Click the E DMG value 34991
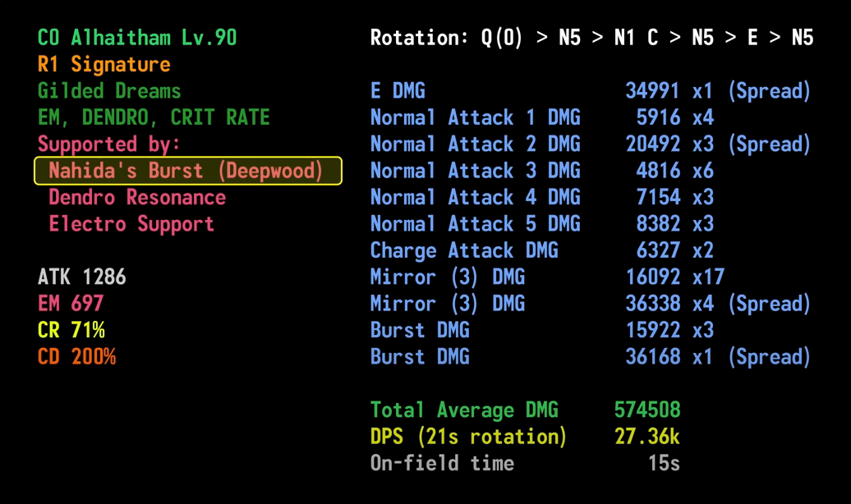 tap(652, 91)
